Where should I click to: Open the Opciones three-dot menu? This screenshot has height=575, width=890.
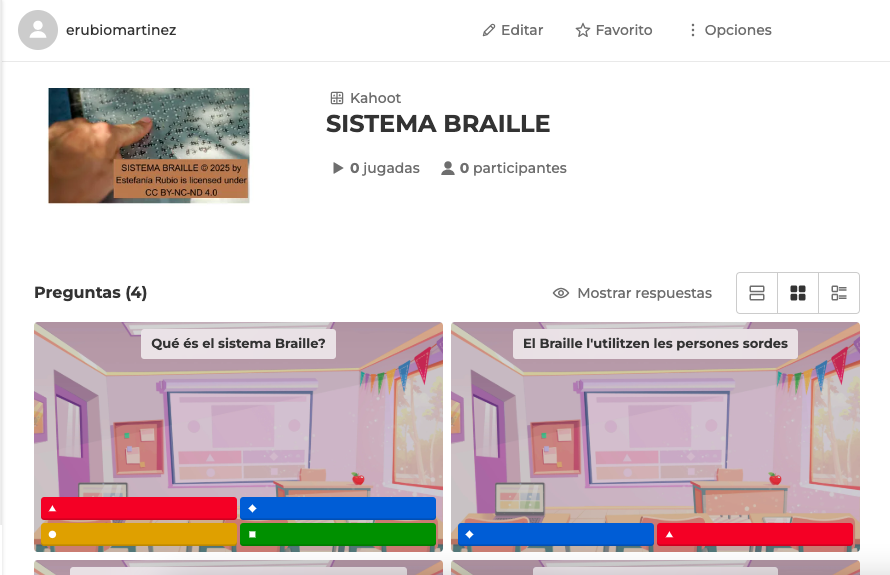click(692, 31)
